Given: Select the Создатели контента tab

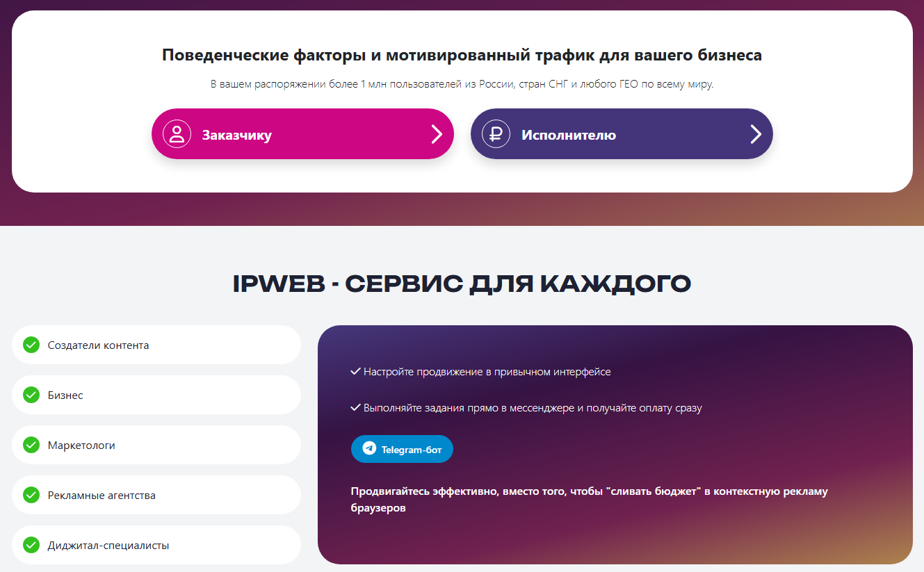Looking at the screenshot, I should pos(156,345).
